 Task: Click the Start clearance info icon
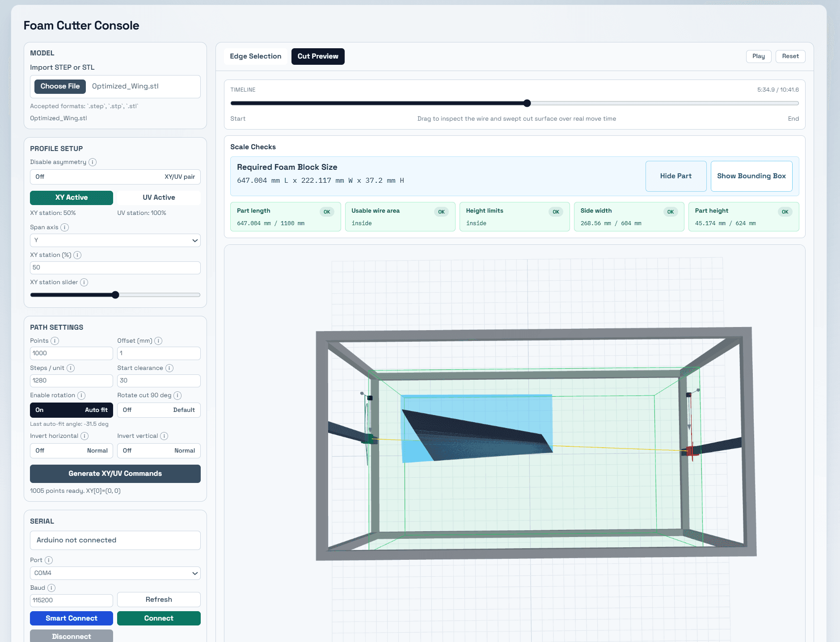[x=169, y=368]
